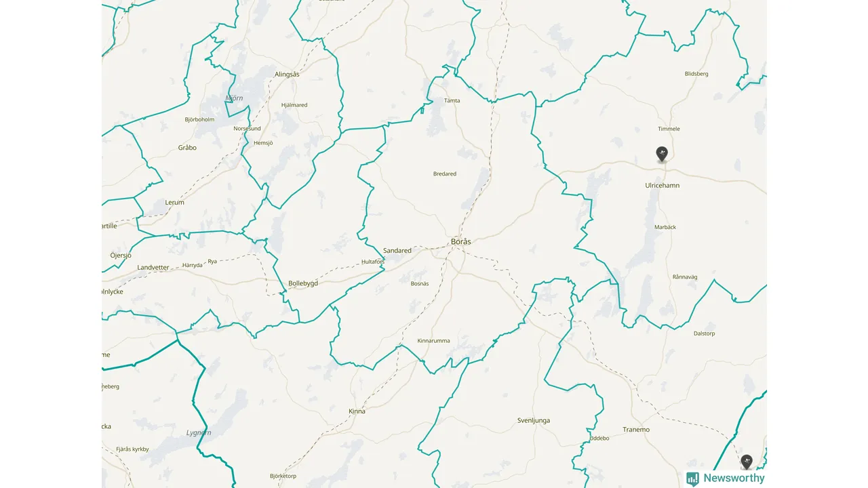Click the Dalstorp village label
This screenshot has height=488, width=868.
point(705,333)
